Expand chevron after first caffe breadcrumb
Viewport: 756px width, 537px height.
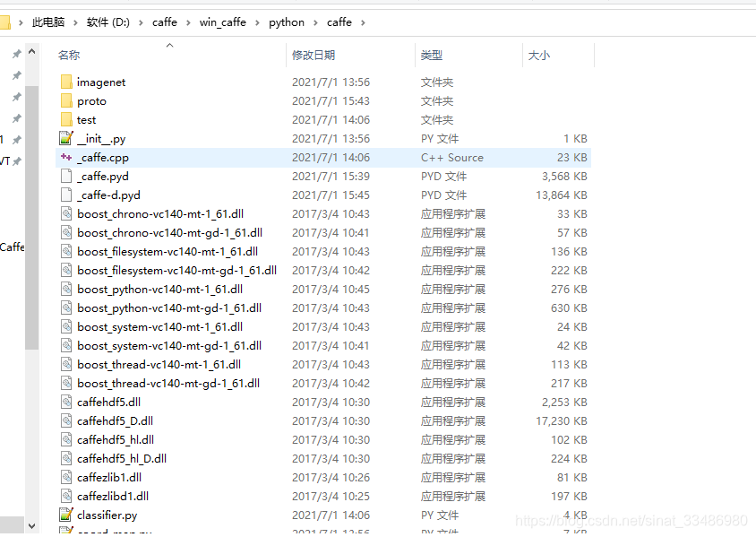pyautogui.click(x=188, y=22)
